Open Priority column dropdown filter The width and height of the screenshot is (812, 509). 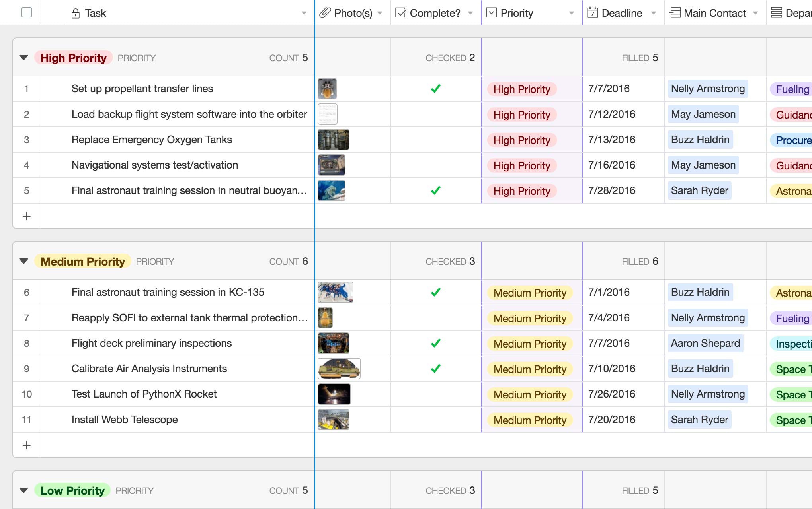pyautogui.click(x=572, y=12)
